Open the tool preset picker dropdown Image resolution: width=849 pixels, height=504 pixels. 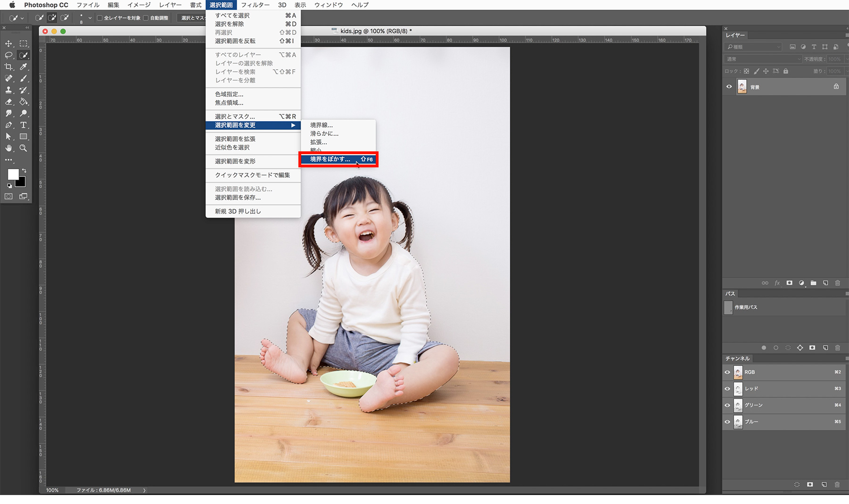pos(16,18)
